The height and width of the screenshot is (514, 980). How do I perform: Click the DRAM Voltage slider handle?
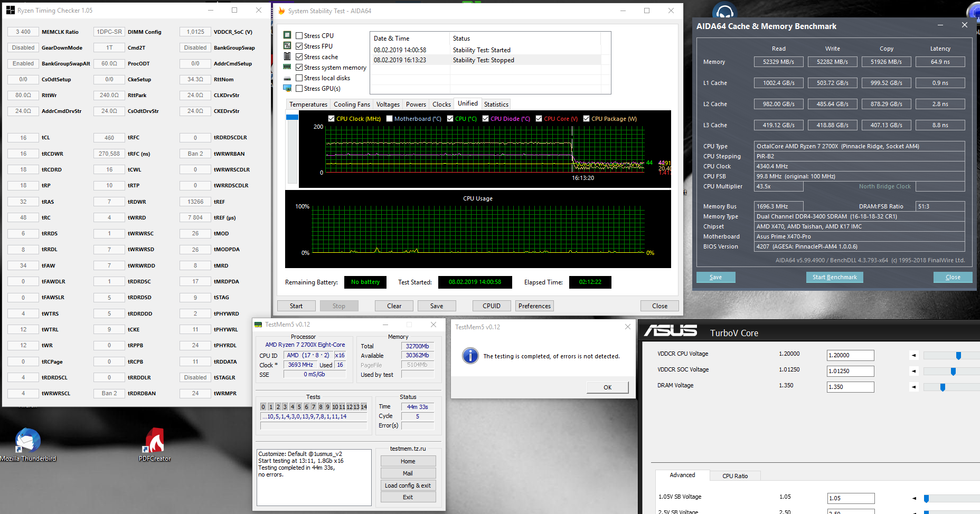coord(943,387)
